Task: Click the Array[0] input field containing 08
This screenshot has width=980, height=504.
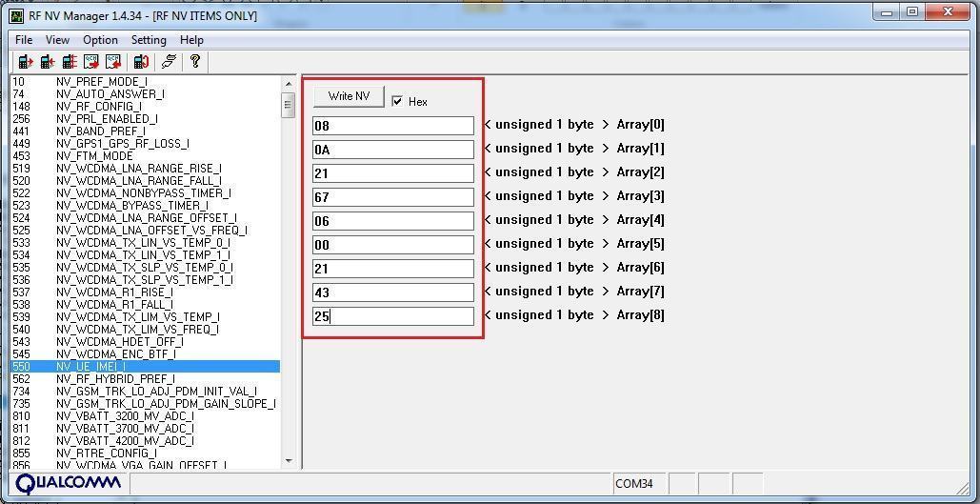Action: point(392,126)
